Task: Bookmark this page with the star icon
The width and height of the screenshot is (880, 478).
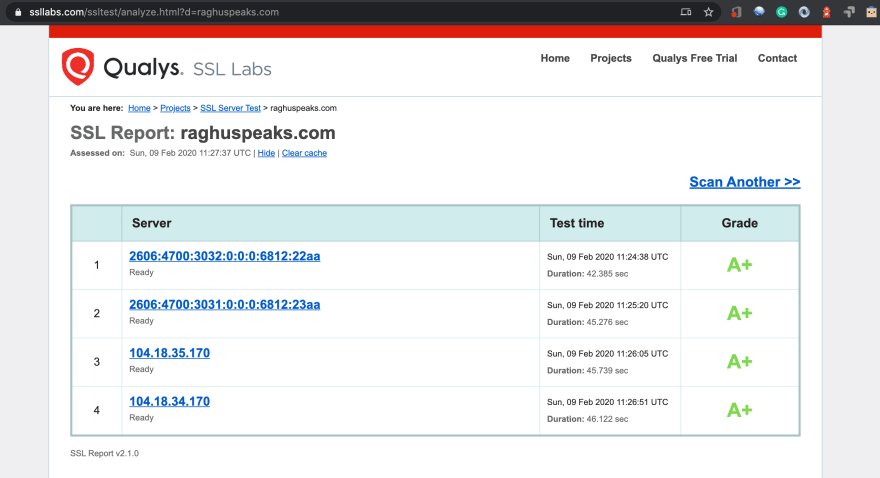Action: 708,12
